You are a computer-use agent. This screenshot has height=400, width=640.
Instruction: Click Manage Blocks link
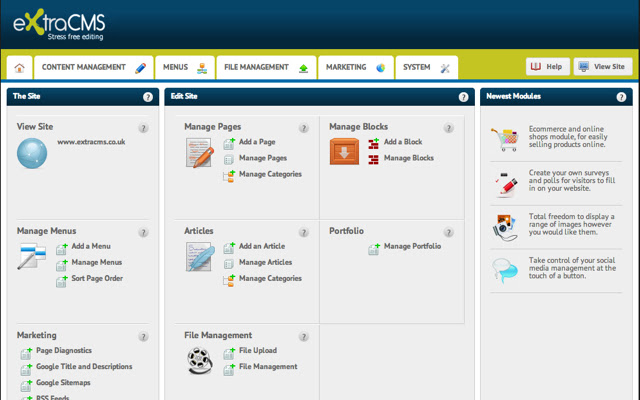(x=409, y=158)
